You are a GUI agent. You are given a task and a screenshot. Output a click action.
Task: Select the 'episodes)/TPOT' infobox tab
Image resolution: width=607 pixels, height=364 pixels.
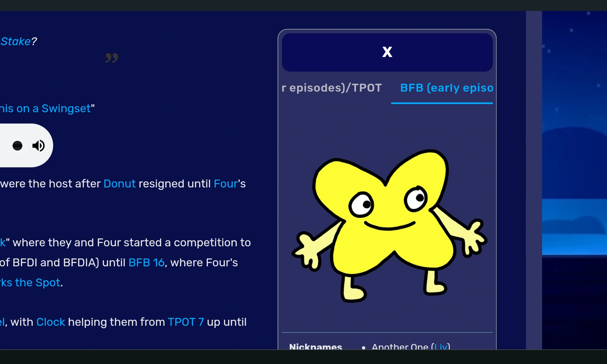(x=331, y=88)
